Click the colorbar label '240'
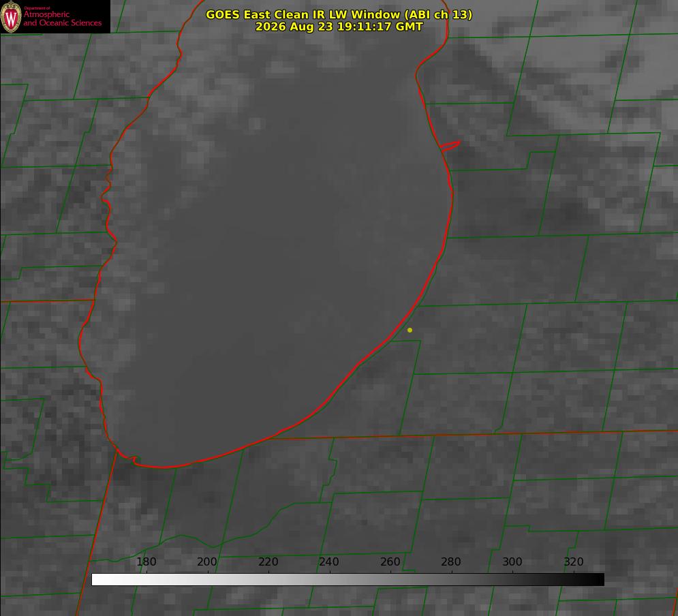 coord(329,561)
